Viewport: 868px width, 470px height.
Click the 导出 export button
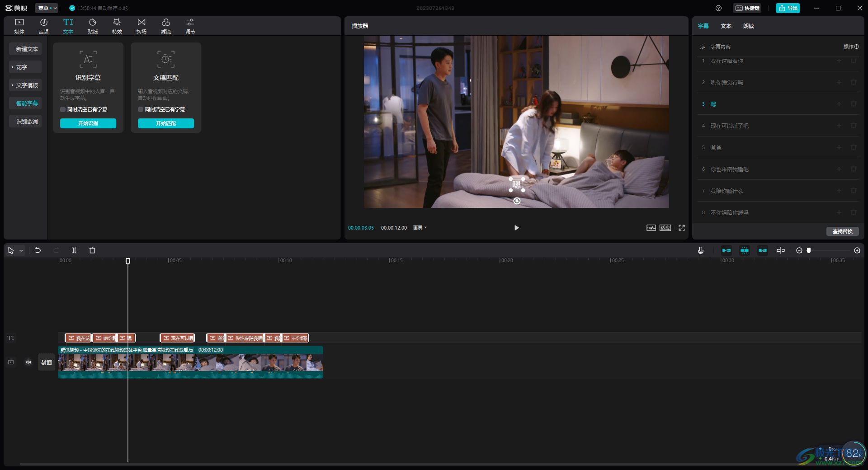tap(788, 8)
